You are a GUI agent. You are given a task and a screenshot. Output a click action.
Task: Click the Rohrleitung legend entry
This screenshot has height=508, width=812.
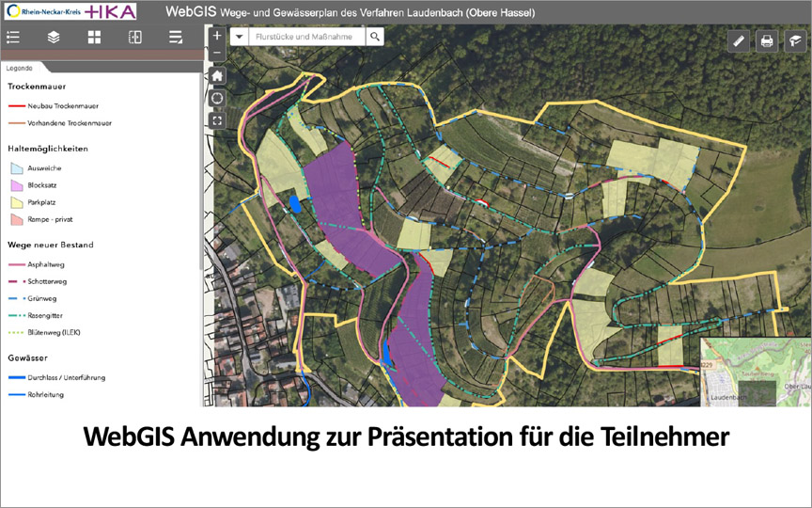36,394
